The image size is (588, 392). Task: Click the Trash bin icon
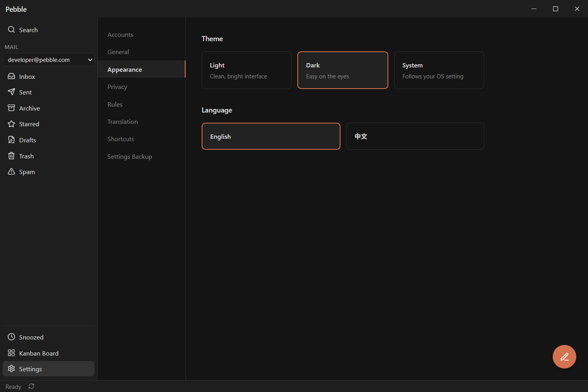click(11, 156)
